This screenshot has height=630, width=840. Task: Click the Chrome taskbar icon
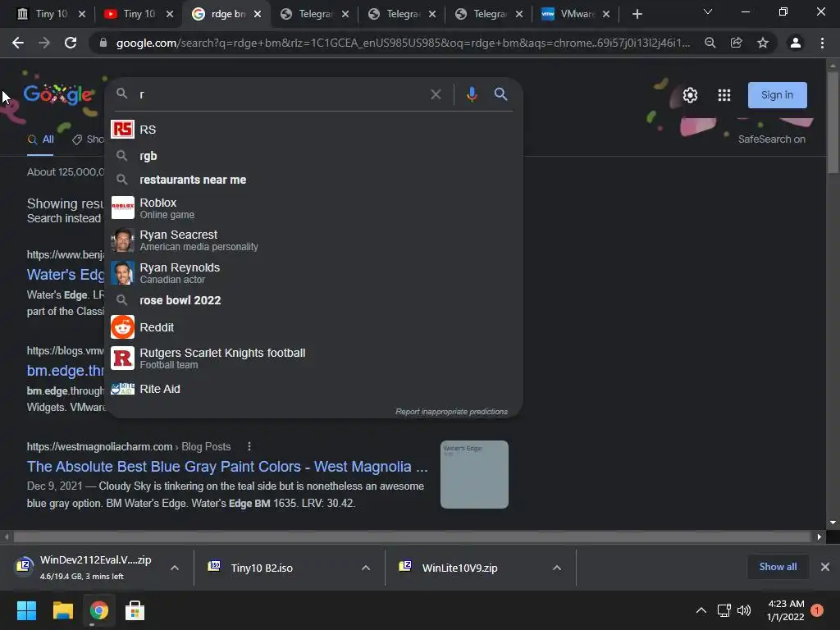pyautogui.click(x=98, y=610)
